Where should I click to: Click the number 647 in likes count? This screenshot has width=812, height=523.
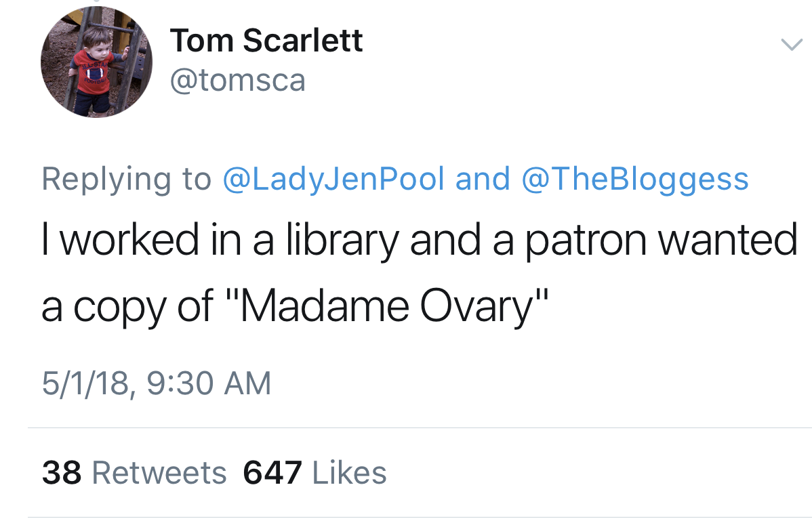pyautogui.click(x=272, y=472)
